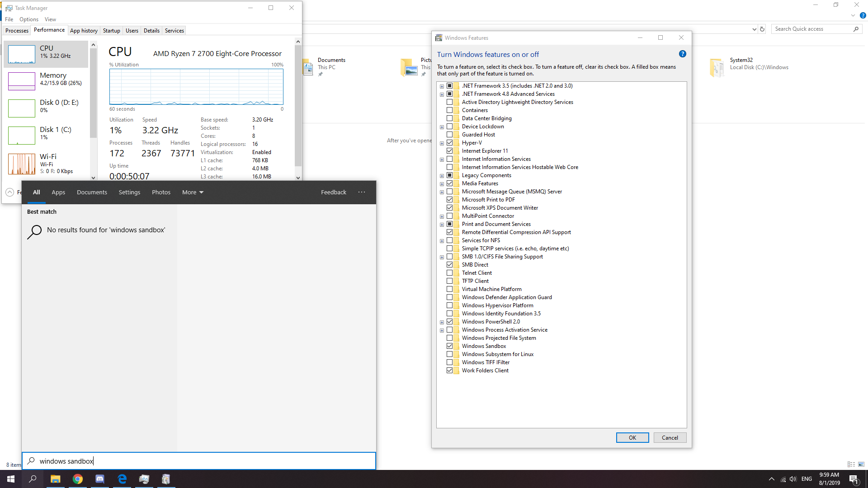
Task: Click Fewer details chevron in Task Manager
Action: tap(9, 192)
